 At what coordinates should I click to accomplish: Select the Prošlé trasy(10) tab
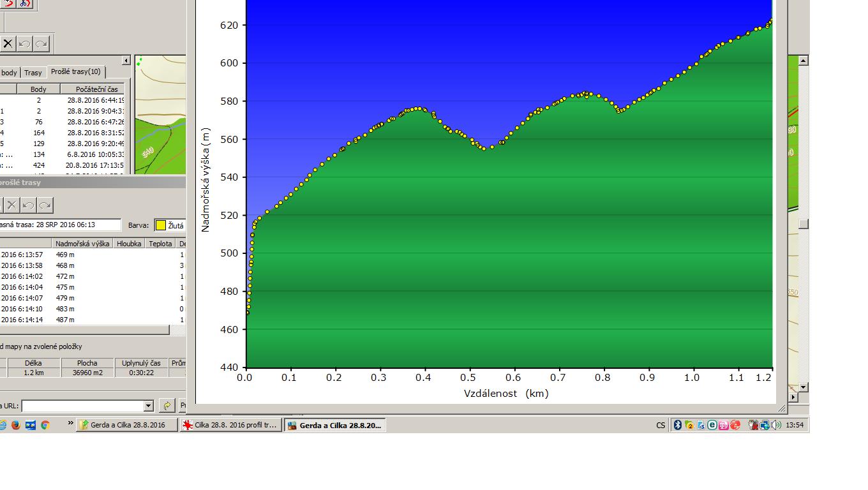point(75,72)
